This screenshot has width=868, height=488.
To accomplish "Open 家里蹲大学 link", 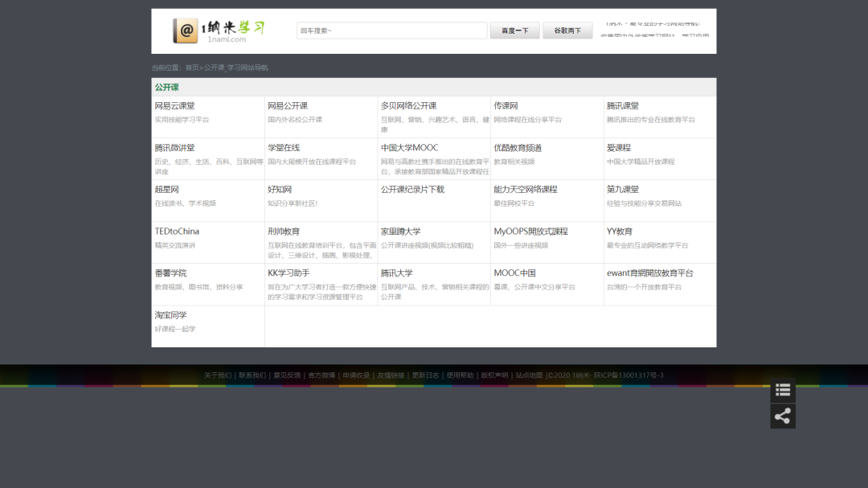I will pos(401,232).
